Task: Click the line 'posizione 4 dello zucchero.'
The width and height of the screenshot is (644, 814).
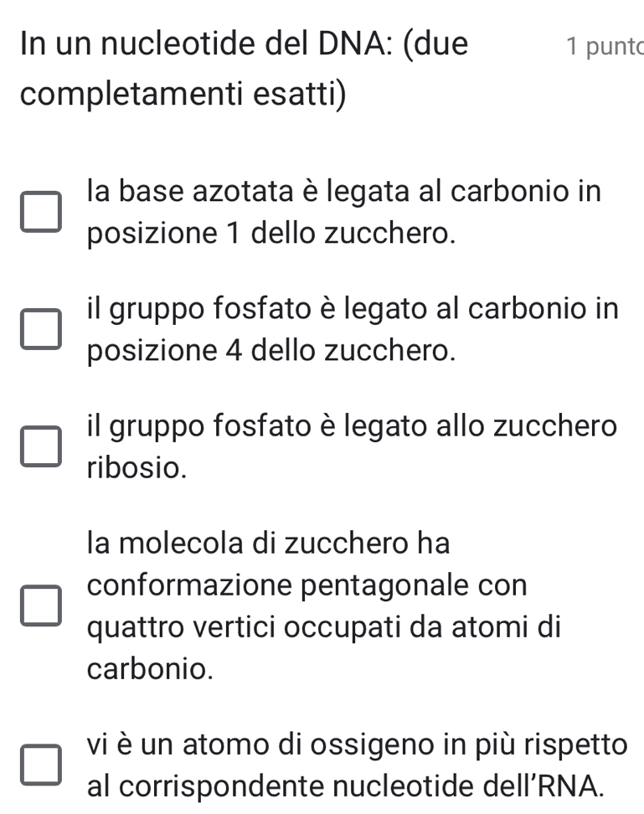Action: click(272, 350)
